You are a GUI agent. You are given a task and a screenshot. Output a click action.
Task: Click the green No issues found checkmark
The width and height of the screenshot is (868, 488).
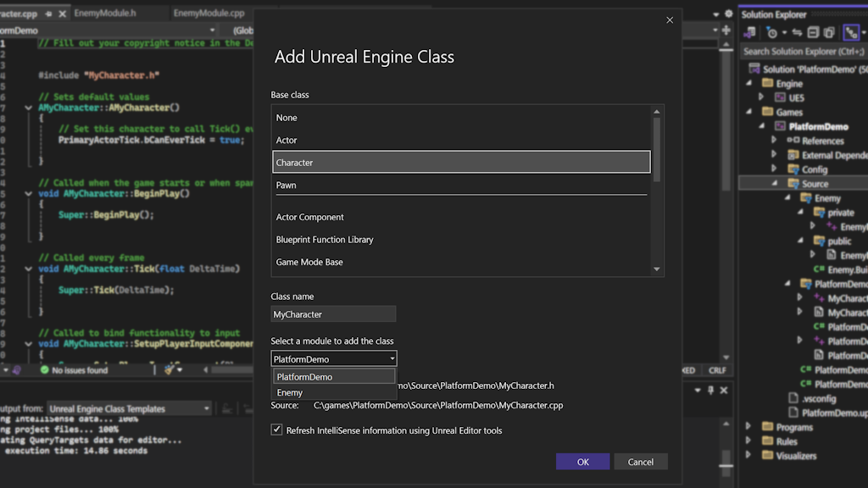pos(44,370)
